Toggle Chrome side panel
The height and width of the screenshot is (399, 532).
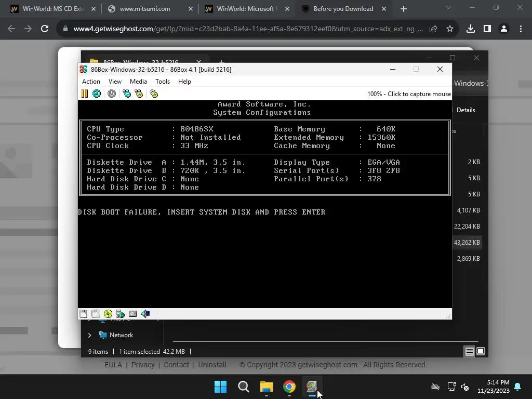pos(487,29)
